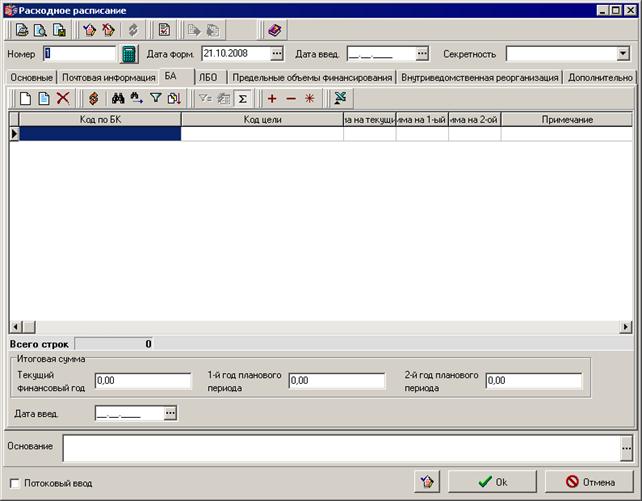
Task: Open the Почтовая информация tab
Action: [x=109, y=77]
